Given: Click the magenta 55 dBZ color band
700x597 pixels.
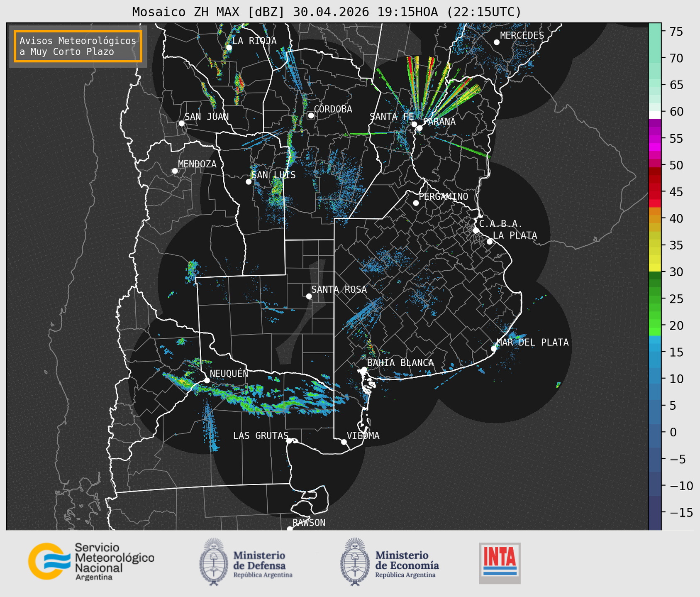Looking at the screenshot, I should coord(655,139).
